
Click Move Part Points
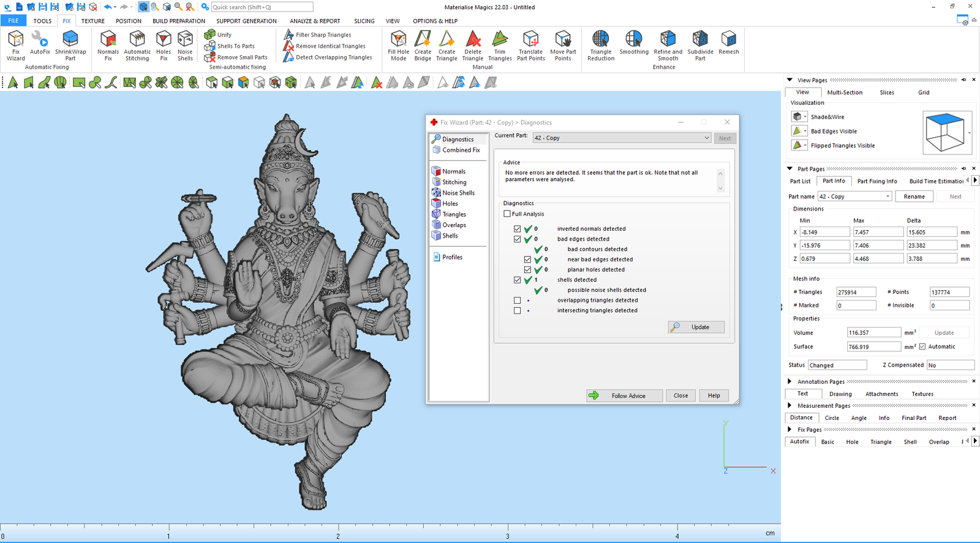[x=563, y=46]
